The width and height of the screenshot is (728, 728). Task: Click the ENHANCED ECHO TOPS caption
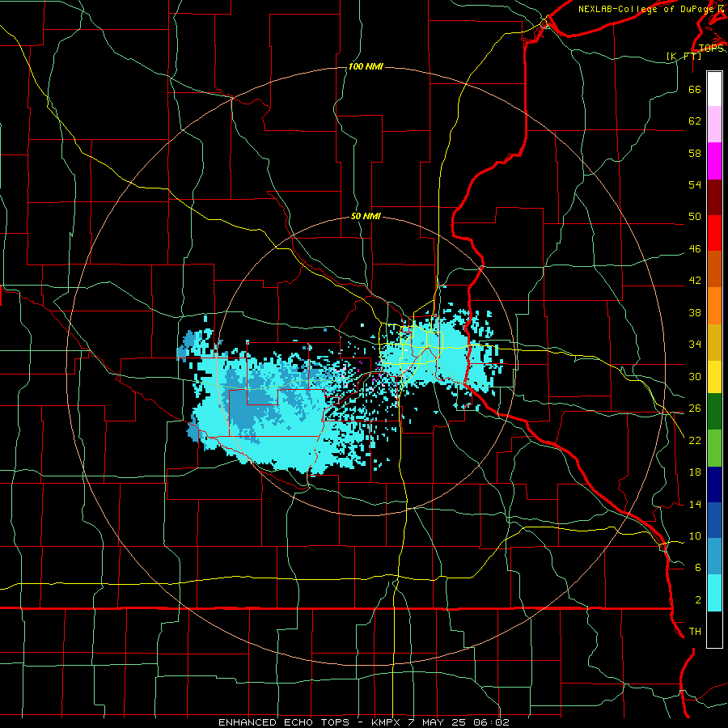tap(284, 722)
